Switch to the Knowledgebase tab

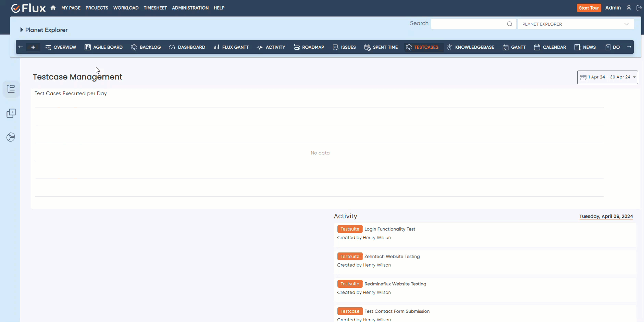[470, 47]
